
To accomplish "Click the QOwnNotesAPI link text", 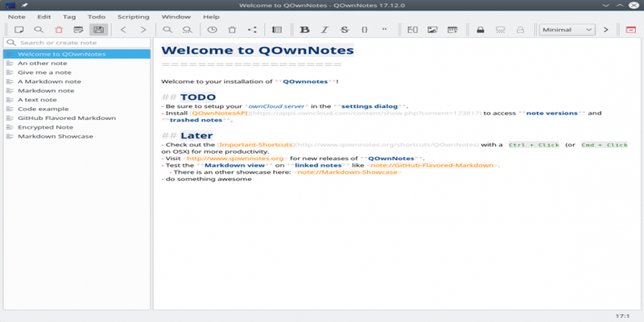I will click(219, 113).
